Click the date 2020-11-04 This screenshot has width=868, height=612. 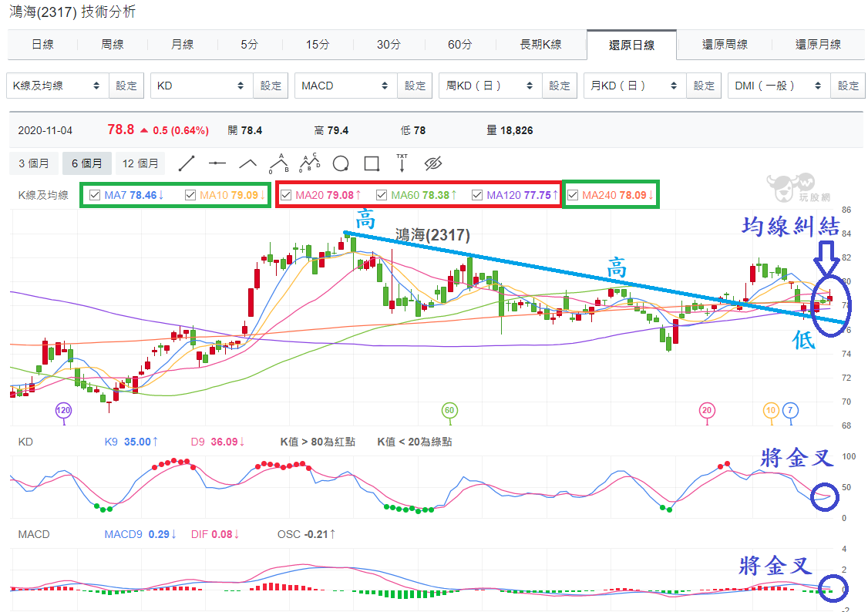pos(45,130)
